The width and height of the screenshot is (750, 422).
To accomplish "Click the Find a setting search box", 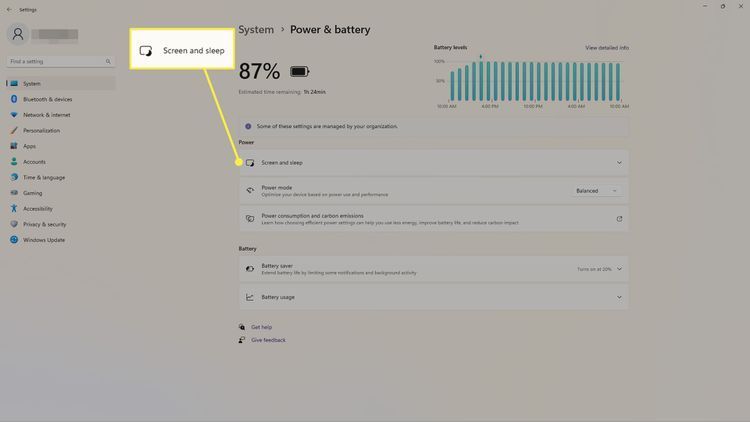I will tap(58, 62).
